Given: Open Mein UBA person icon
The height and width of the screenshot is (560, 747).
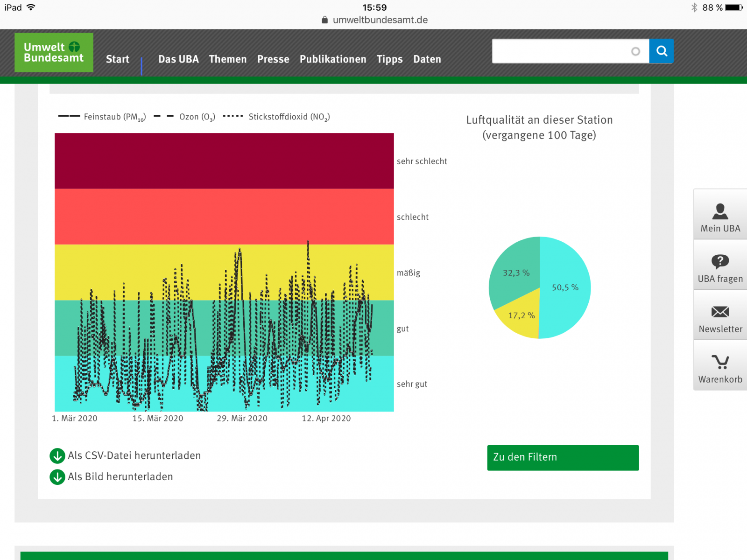Looking at the screenshot, I should coord(720,211).
